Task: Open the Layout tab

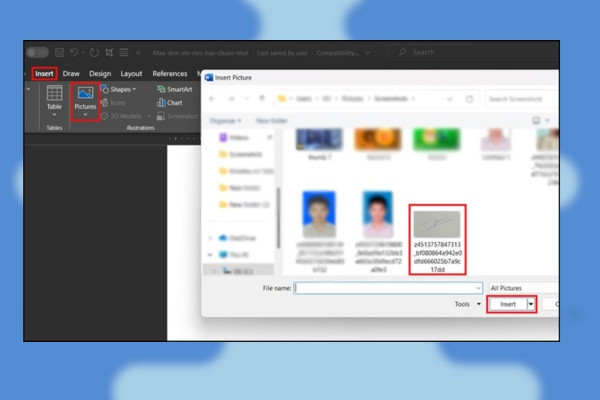Action: pyautogui.click(x=131, y=73)
